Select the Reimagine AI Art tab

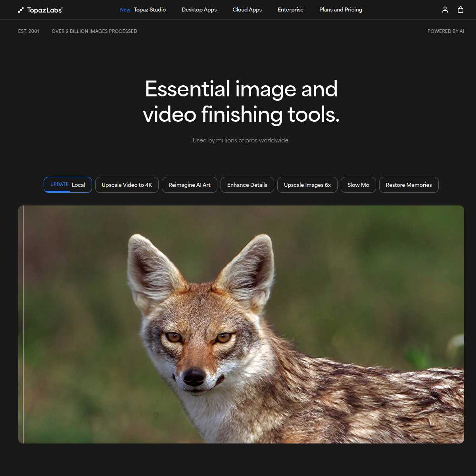click(x=189, y=184)
